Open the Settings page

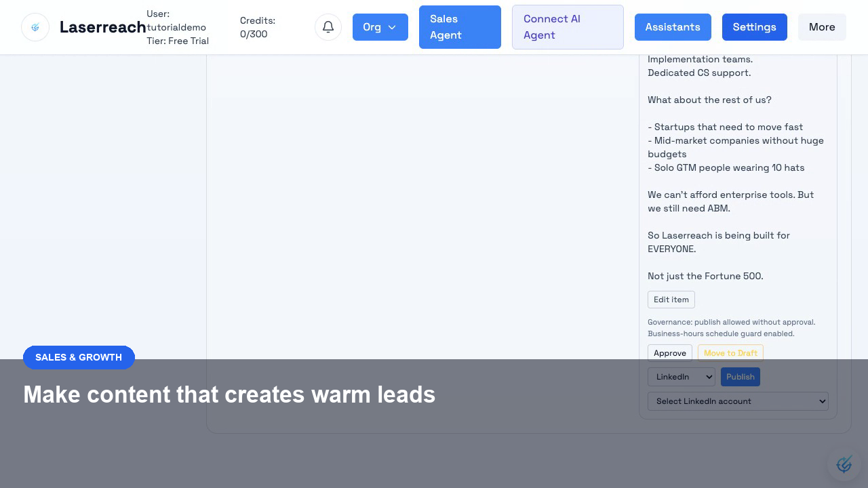click(755, 27)
